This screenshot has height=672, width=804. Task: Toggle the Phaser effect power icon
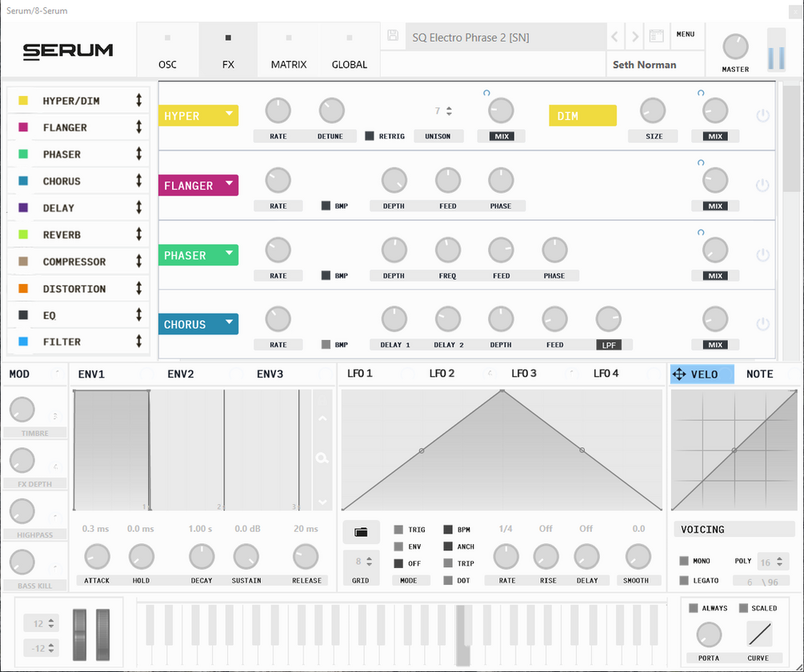click(762, 254)
